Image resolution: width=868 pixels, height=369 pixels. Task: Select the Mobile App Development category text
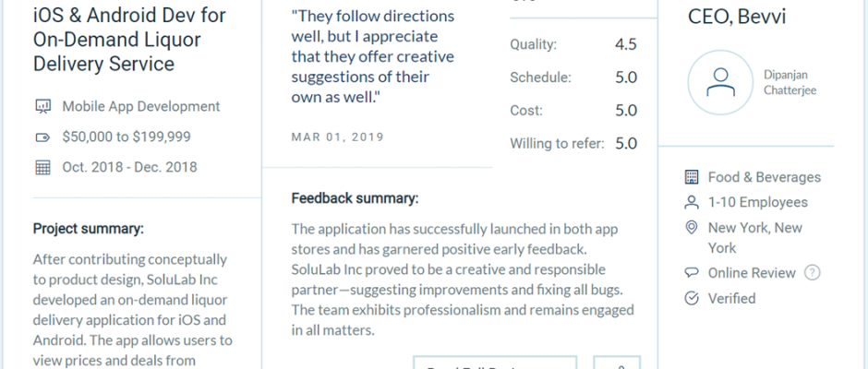click(x=140, y=106)
